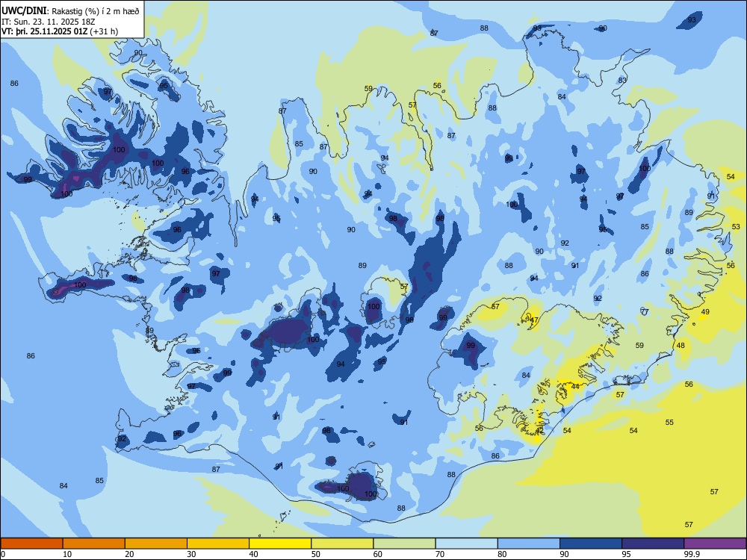The height and width of the screenshot is (560, 747).
Task: Select the 10–20 orange legend swatch
Action: tap(94, 544)
